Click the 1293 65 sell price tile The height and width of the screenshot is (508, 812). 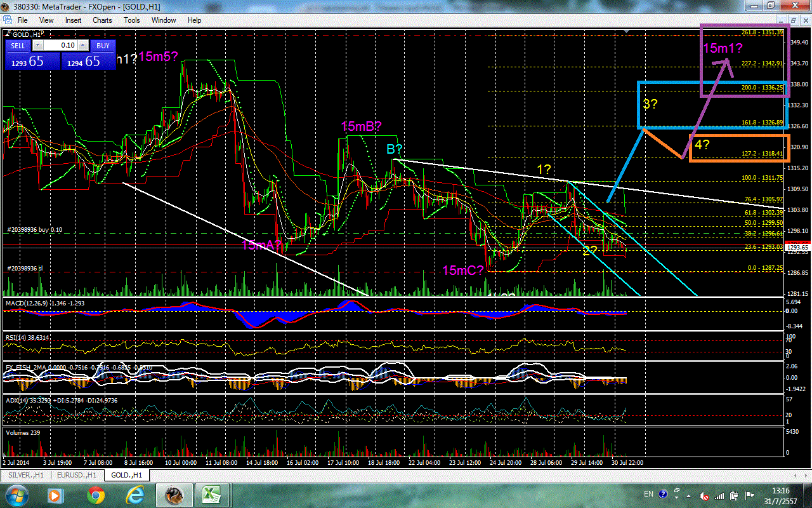pyautogui.click(x=32, y=61)
